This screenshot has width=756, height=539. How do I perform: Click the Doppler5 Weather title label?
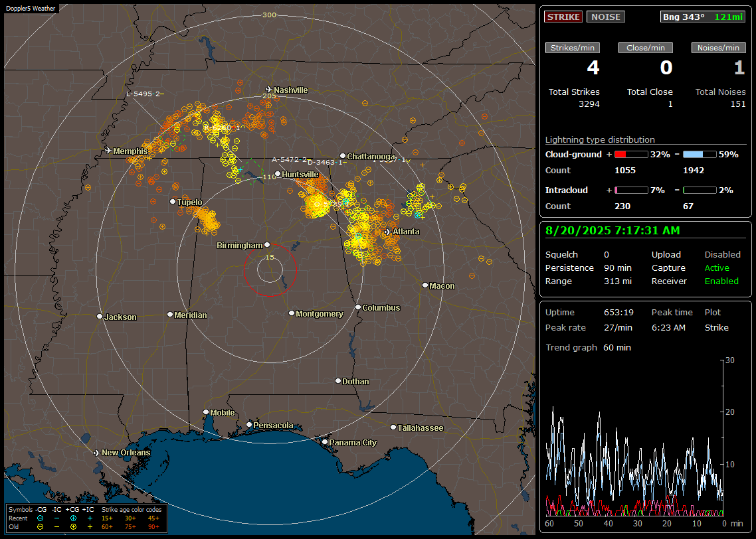tap(31, 9)
